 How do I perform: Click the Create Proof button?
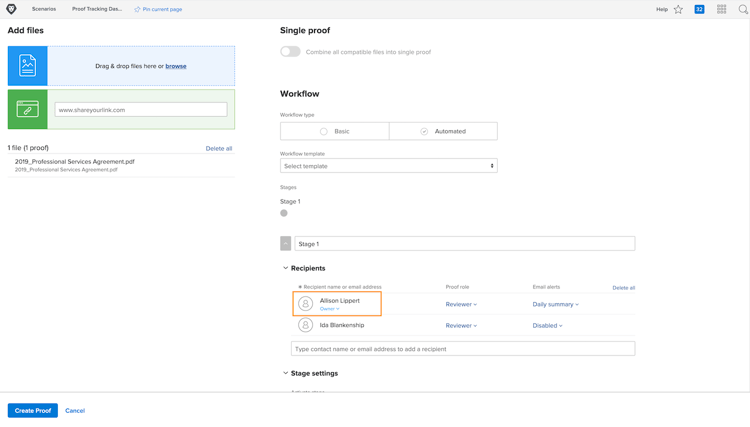click(x=33, y=410)
